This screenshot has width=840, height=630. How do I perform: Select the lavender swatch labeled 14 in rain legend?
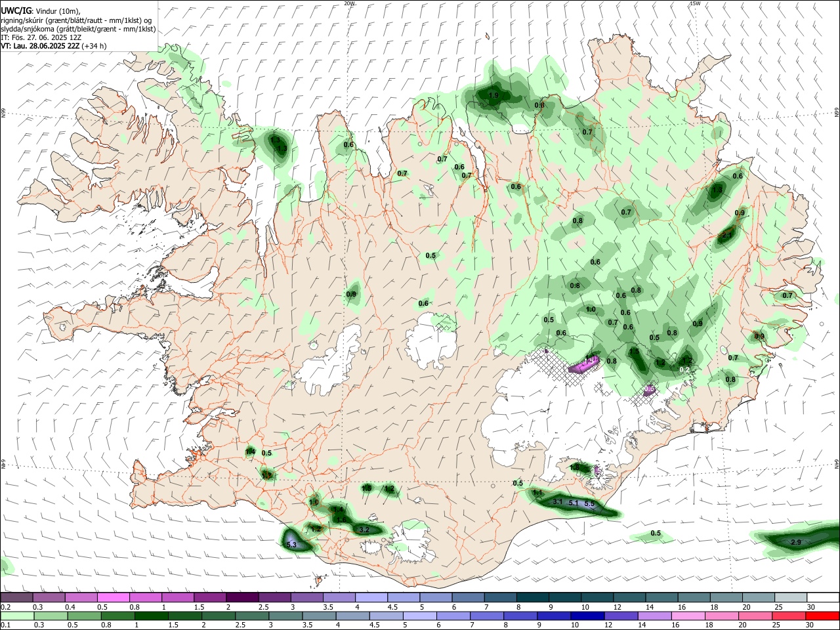[x=654, y=616]
